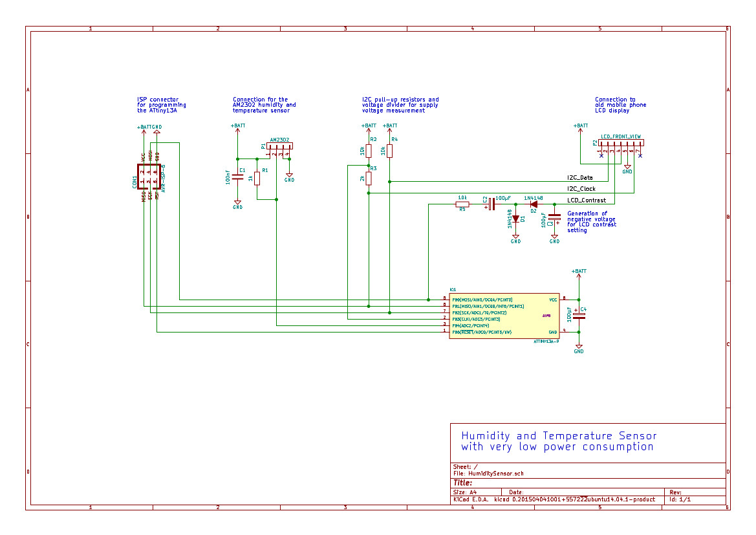
Task: Click the AVR-ISP-6 connector CON1 symbol
Action: pyautogui.click(x=149, y=177)
